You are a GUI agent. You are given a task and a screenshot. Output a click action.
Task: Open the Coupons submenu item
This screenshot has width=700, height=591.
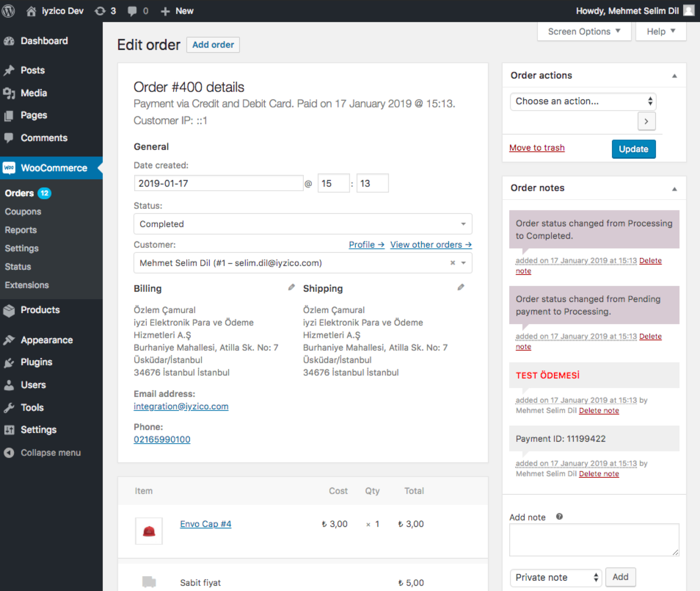[x=23, y=212]
